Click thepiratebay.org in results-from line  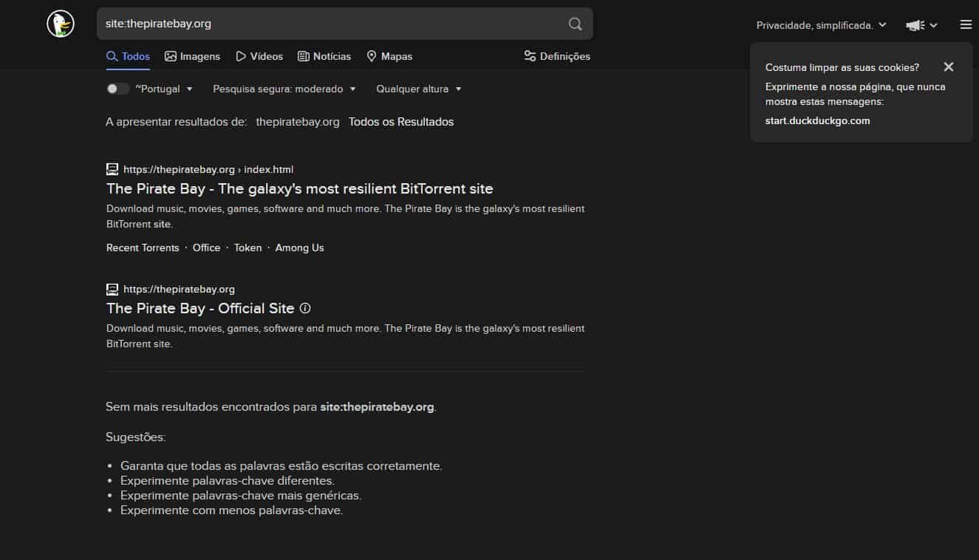coord(298,122)
